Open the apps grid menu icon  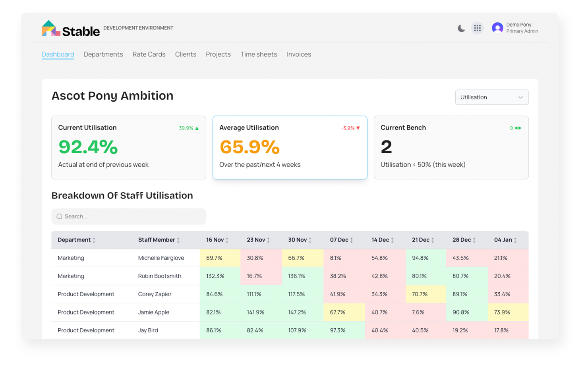tap(477, 28)
